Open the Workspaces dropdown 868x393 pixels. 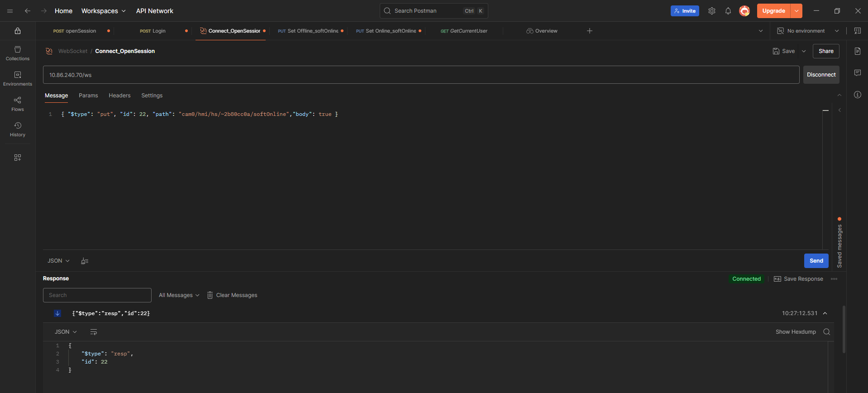pos(104,11)
